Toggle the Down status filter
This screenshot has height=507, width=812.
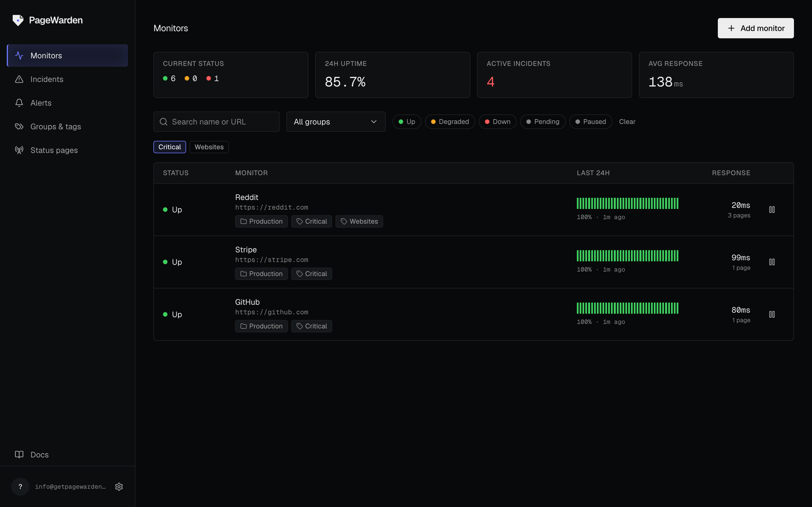tap(497, 122)
